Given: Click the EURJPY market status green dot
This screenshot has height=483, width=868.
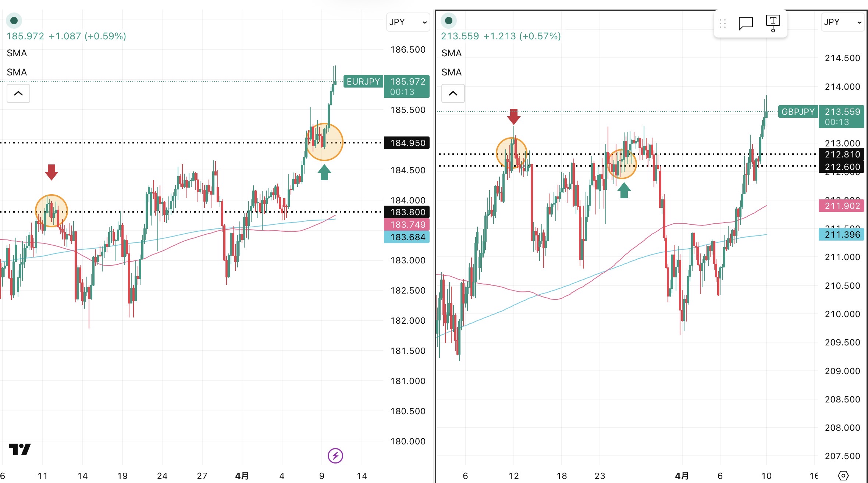Looking at the screenshot, I should [14, 21].
